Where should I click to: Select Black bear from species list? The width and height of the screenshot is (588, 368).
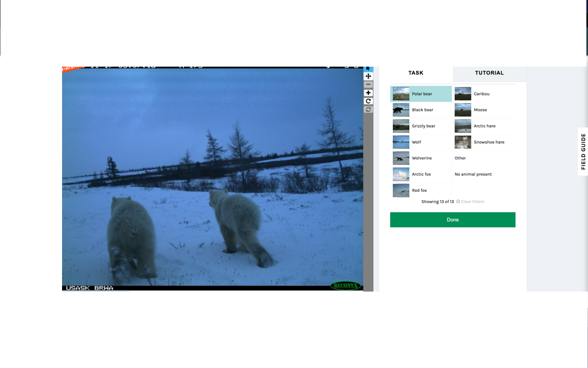[x=421, y=110]
